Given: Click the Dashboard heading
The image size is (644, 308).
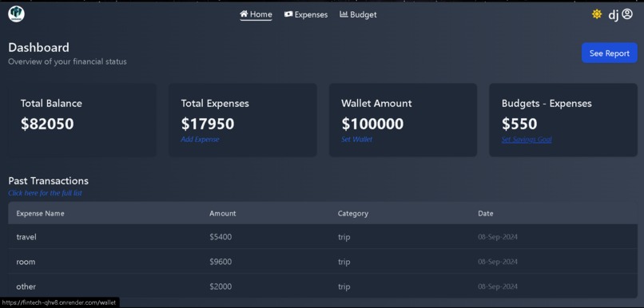Looking at the screenshot, I should pyautogui.click(x=38, y=48).
